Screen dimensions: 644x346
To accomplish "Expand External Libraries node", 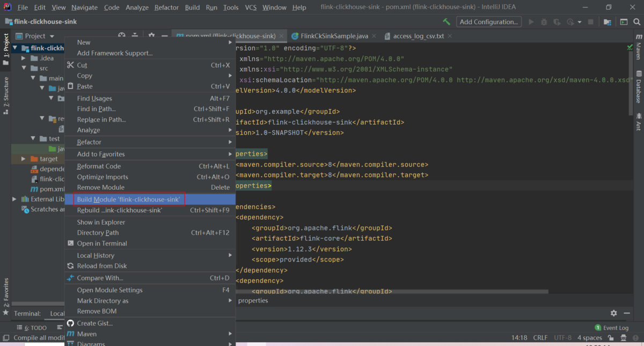I will click(x=15, y=199).
